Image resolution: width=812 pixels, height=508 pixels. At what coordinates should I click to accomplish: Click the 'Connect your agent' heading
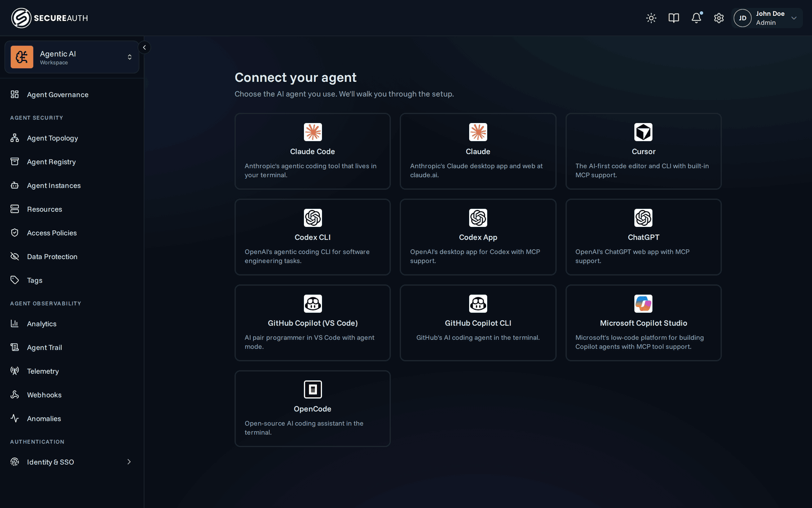point(295,77)
